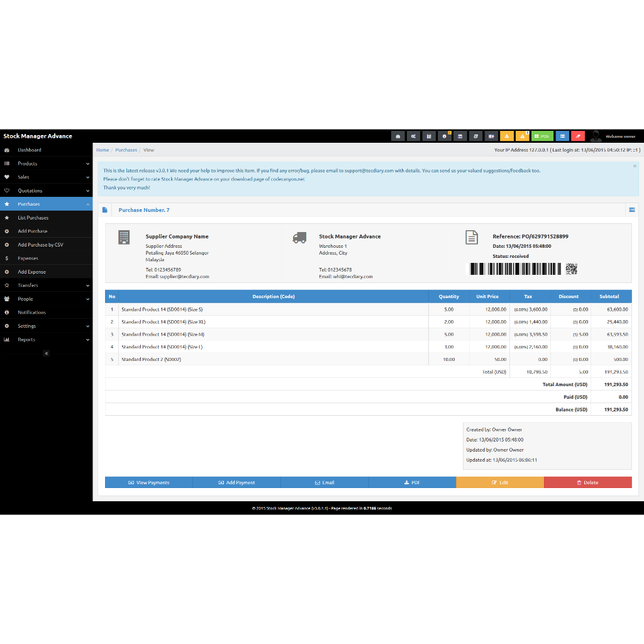The width and height of the screenshot is (644, 644).
Task: Select Add Purchase by CSV
Action: [x=40, y=245]
